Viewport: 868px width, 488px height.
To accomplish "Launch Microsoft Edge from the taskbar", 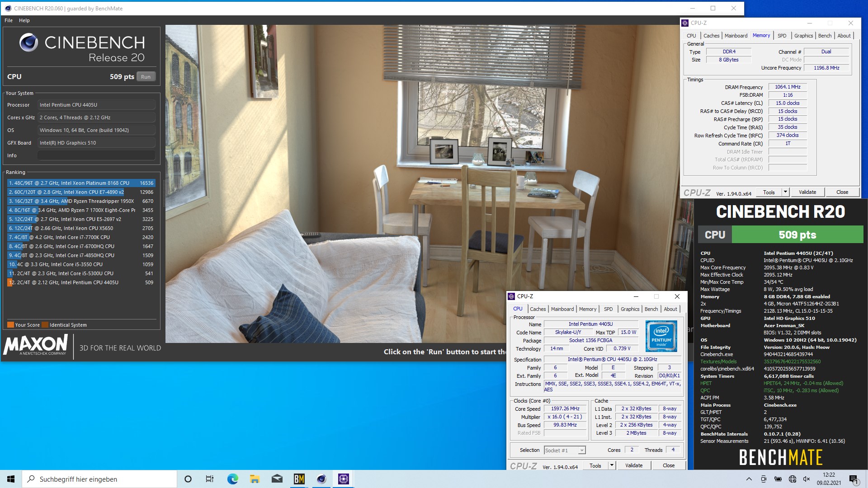I will 232,479.
